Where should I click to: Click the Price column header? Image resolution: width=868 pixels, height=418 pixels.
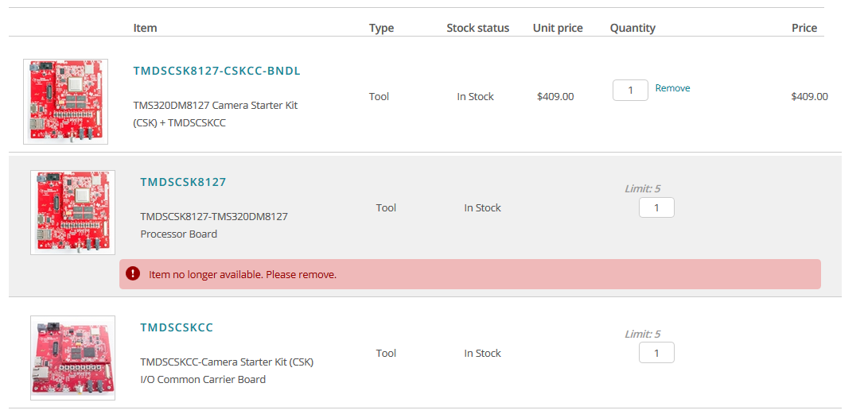point(804,28)
